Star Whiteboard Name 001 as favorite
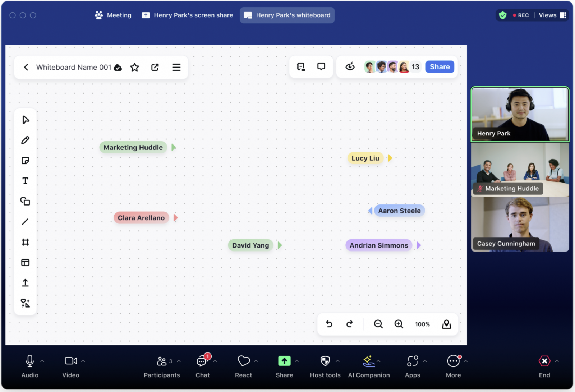 [135, 67]
